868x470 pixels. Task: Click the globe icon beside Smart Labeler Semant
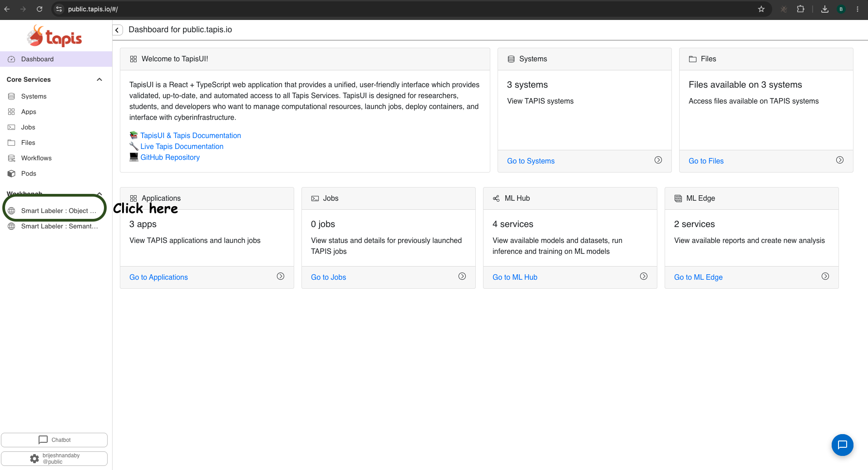tap(11, 226)
